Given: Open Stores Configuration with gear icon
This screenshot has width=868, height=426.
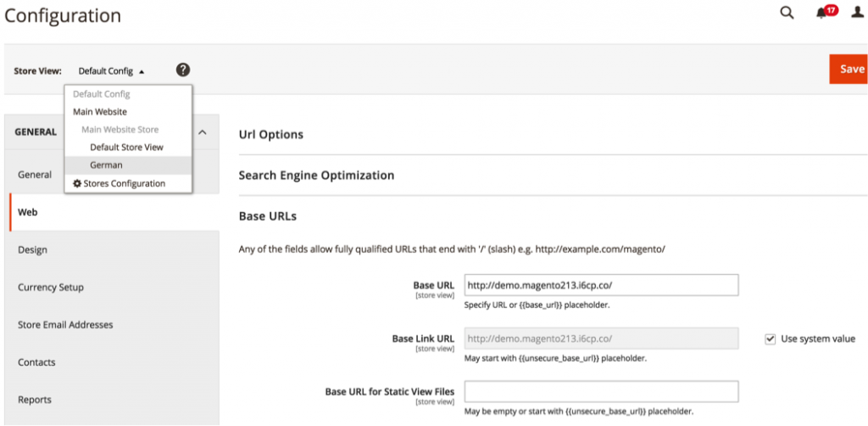Looking at the screenshot, I should pyautogui.click(x=119, y=183).
